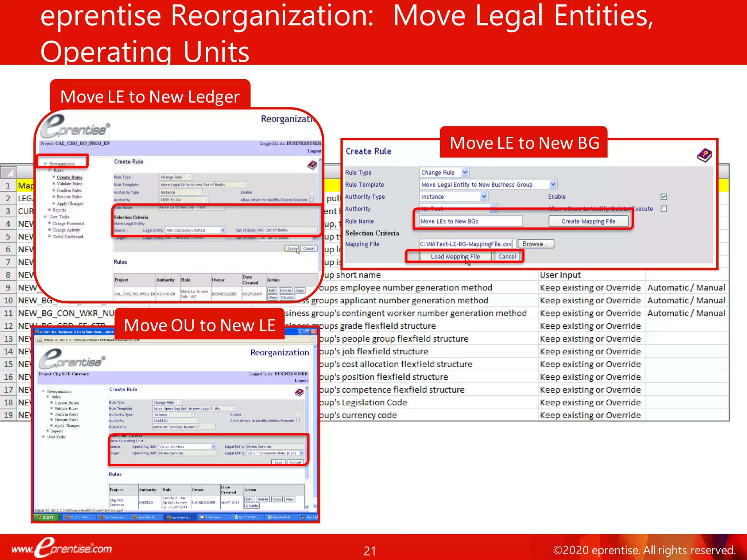Open Authority Type Instance dropdown in BG form
The width and height of the screenshot is (747, 560).
point(484,197)
